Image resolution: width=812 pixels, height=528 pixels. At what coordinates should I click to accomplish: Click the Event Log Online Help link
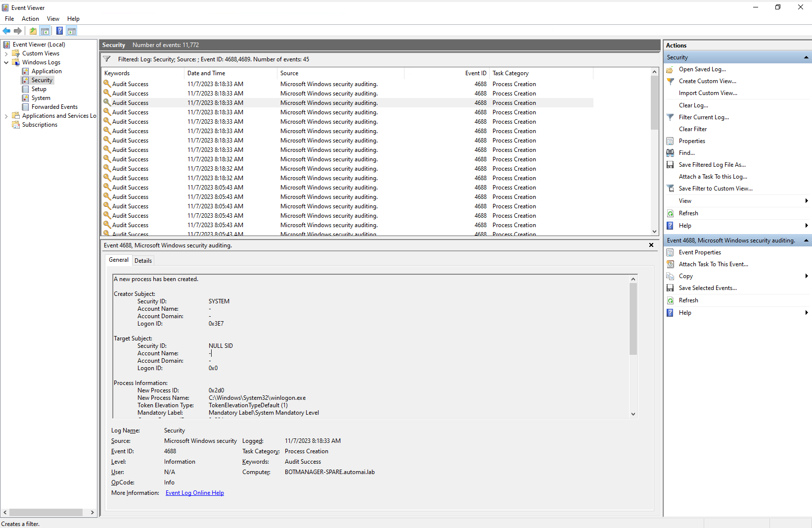(194, 492)
